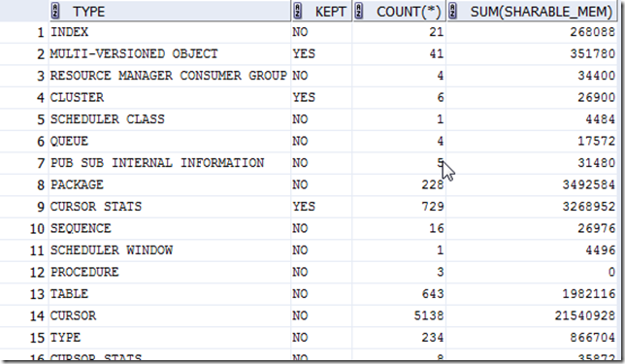This screenshot has height=364, width=625.
Task: Click the sort icon in KEPT column header
Action: (297, 12)
